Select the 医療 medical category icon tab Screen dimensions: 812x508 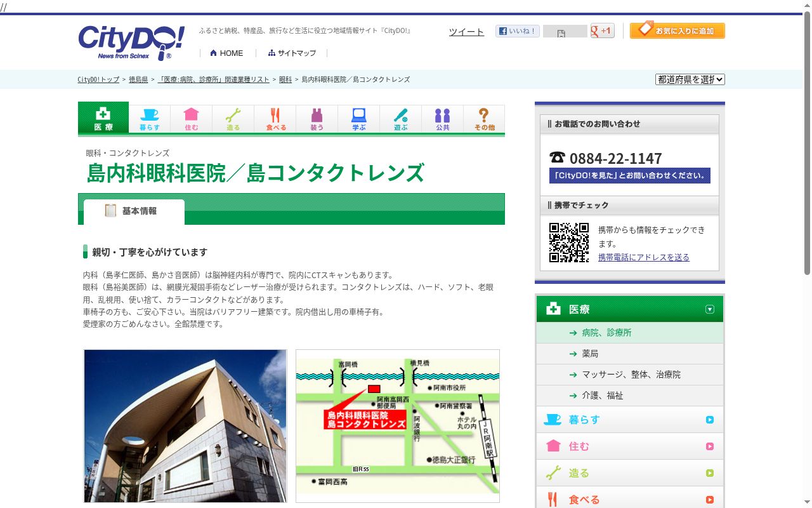103,119
